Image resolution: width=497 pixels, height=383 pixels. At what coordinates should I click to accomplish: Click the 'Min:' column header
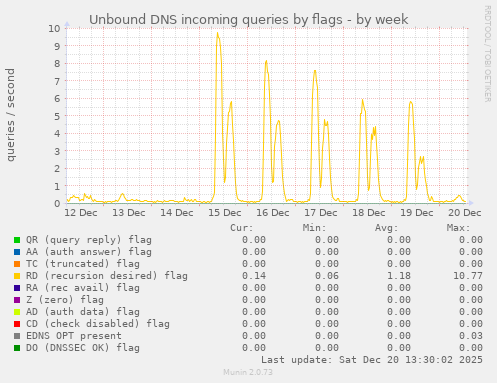click(x=314, y=228)
